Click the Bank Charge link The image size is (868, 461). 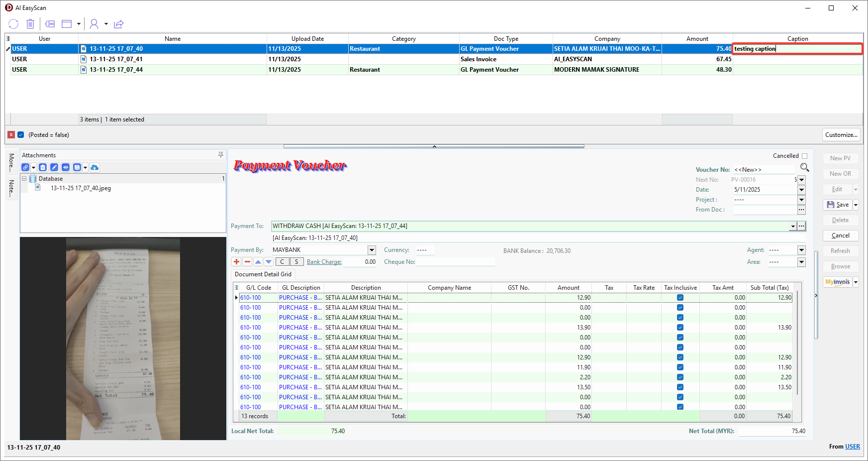tap(324, 262)
